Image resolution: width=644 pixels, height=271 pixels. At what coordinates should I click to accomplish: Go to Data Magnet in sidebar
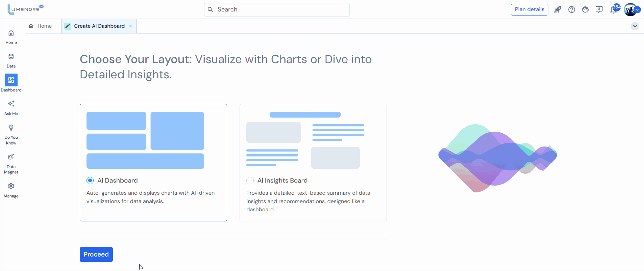pyautogui.click(x=11, y=164)
